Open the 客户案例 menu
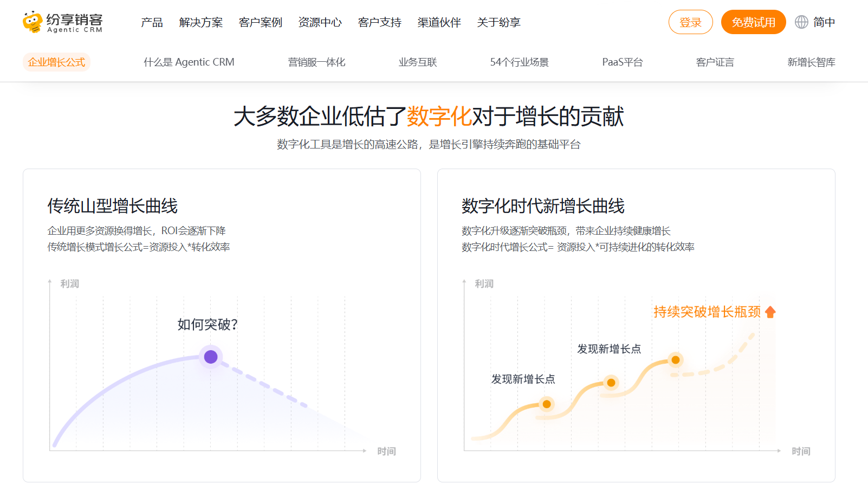The height and width of the screenshot is (490, 868). point(261,22)
